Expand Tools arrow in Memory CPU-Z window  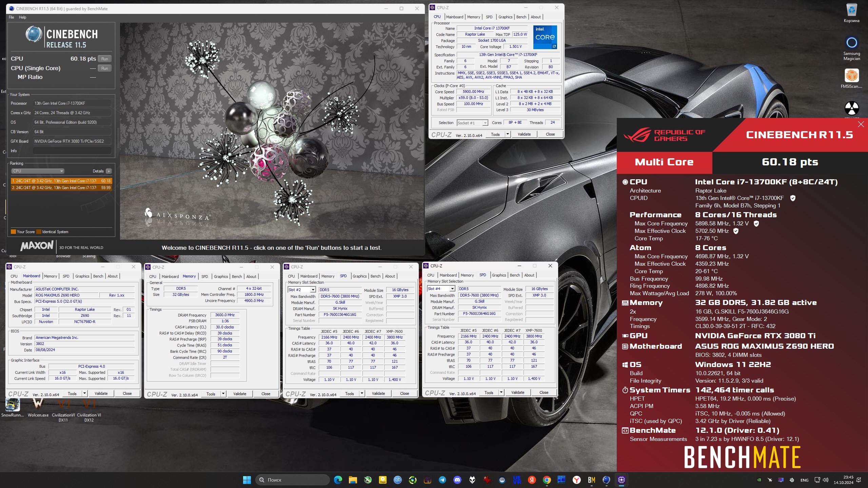coord(223,394)
